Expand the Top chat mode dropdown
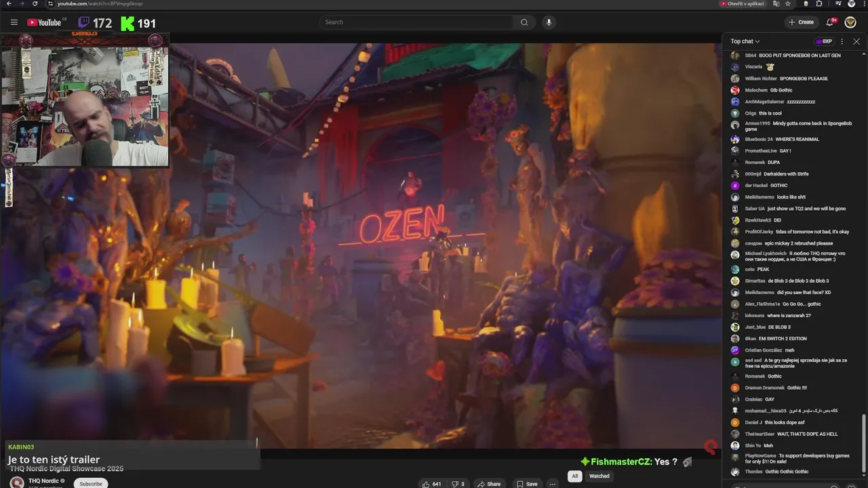Viewport: 868px width, 488px height. pos(745,41)
